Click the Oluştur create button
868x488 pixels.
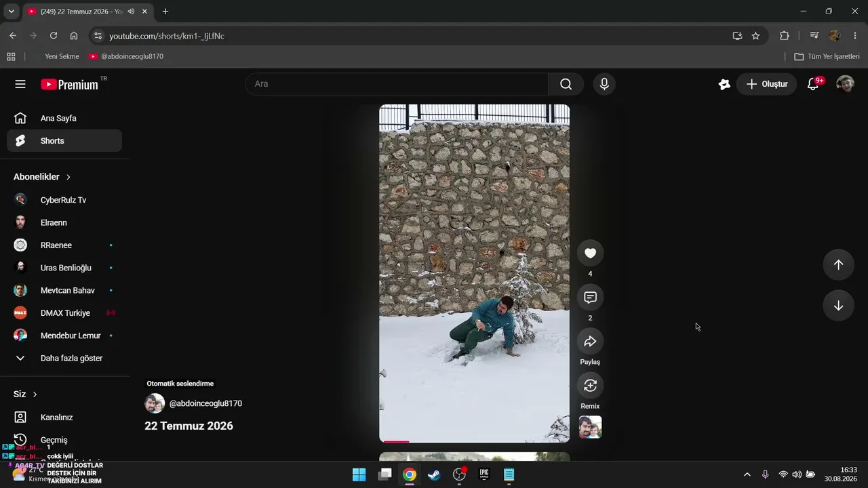766,84
